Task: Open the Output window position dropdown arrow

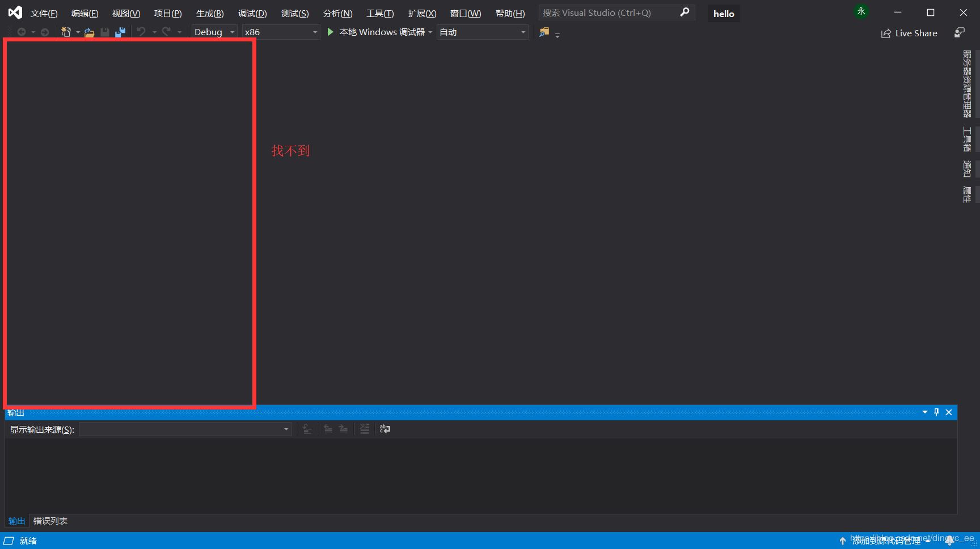Action: point(925,412)
